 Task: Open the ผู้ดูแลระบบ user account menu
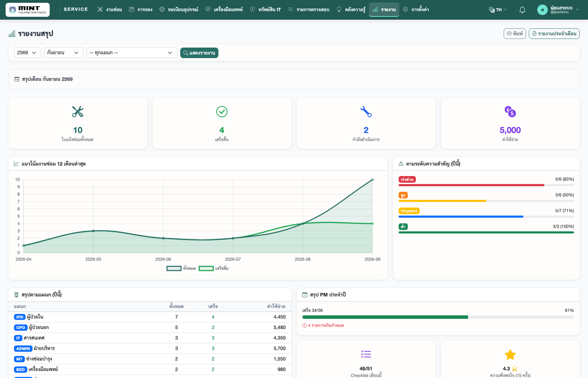pyautogui.click(x=558, y=10)
